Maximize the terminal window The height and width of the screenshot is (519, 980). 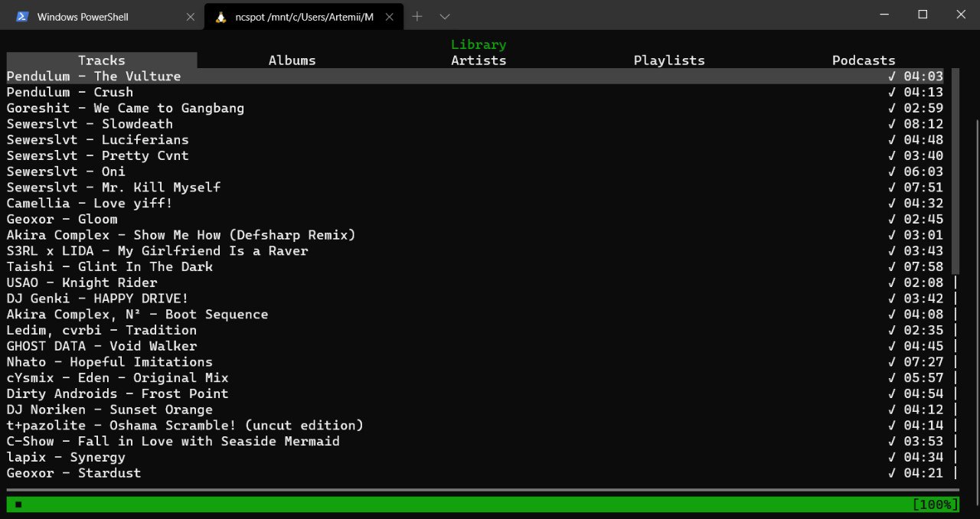(923, 15)
